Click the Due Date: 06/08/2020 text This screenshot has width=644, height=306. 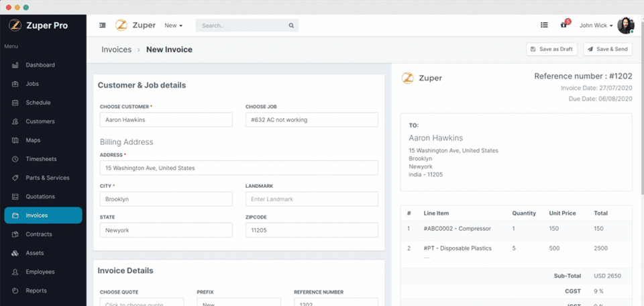600,99
